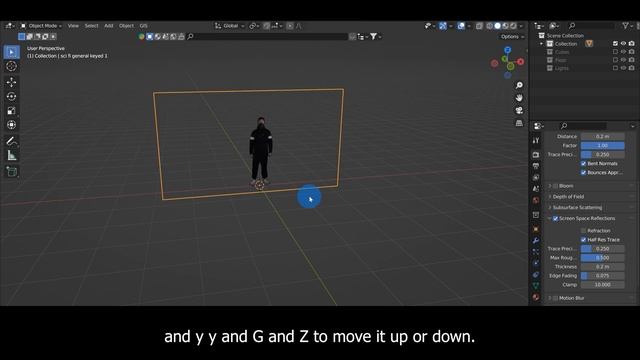Image resolution: width=640 pixels, height=360 pixels.
Task: Disable Screen Space Reflections checkbox
Action: point(555,219)
